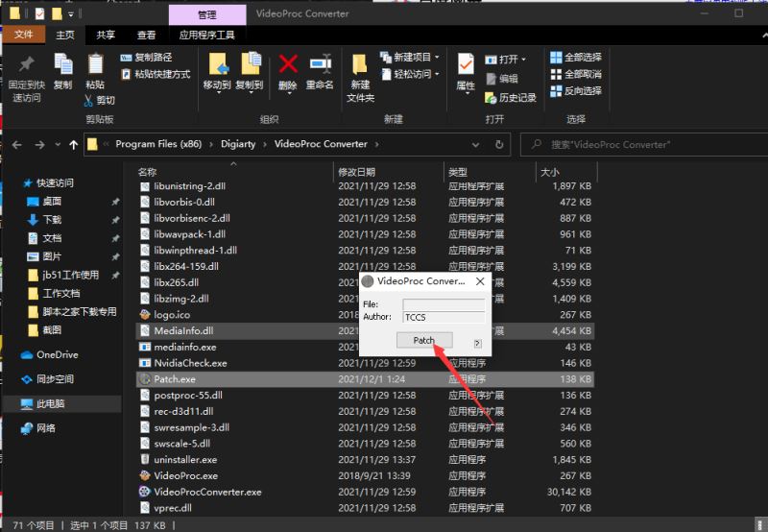The image size is (768, 532).
Task: Switch to Home (主页) tab
Action: tap(65, 35)
